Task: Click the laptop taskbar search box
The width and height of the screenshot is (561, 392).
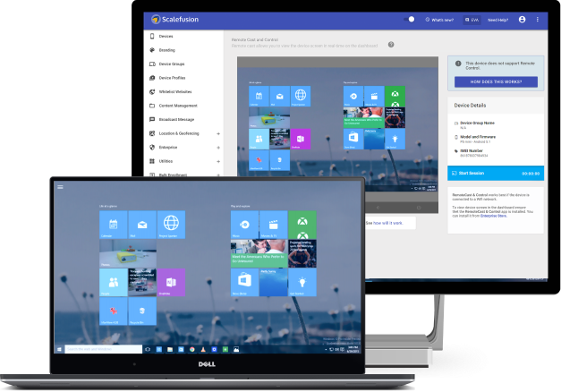Action: [x=104, y=349]
